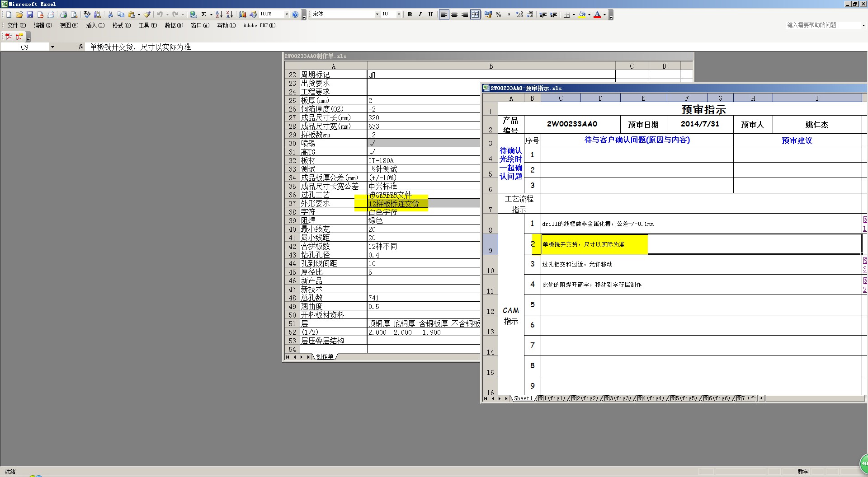This screenshot has width=868, height=477.
Task: Select cell with text 过孔相交和过近,允许移动
Action: pos(701,264)
